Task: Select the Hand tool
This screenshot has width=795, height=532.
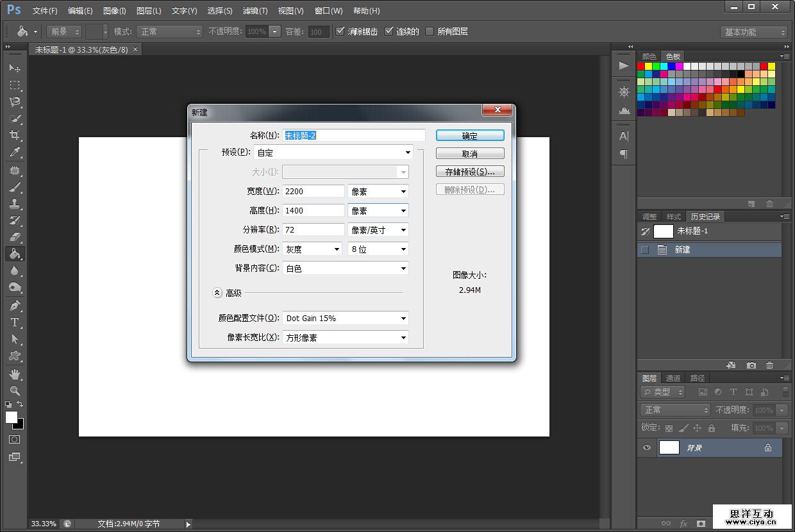Action: 15,374
